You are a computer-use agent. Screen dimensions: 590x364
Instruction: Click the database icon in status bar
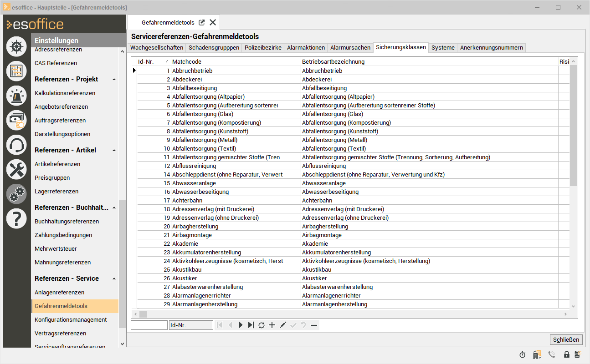point(577,354)
